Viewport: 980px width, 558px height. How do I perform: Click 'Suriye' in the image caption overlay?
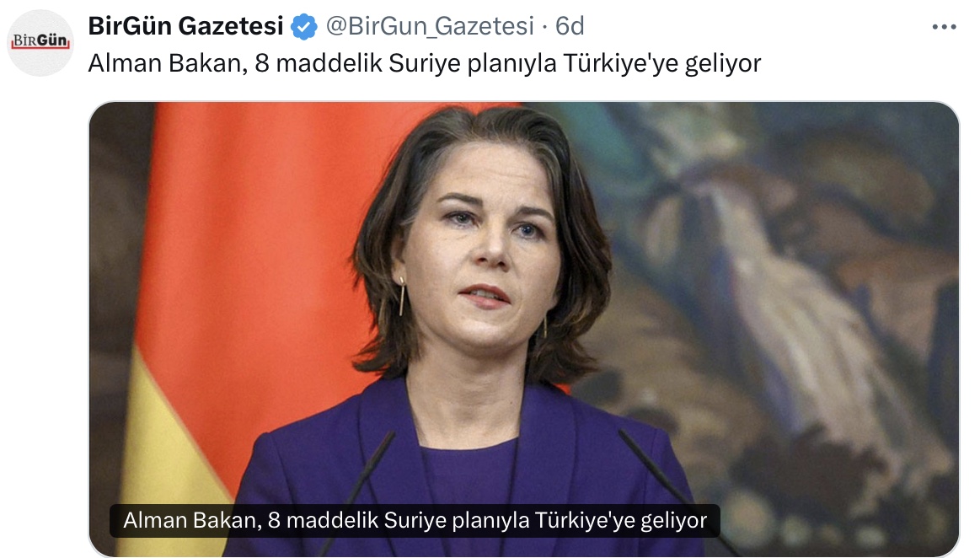[x=414, y=521]
